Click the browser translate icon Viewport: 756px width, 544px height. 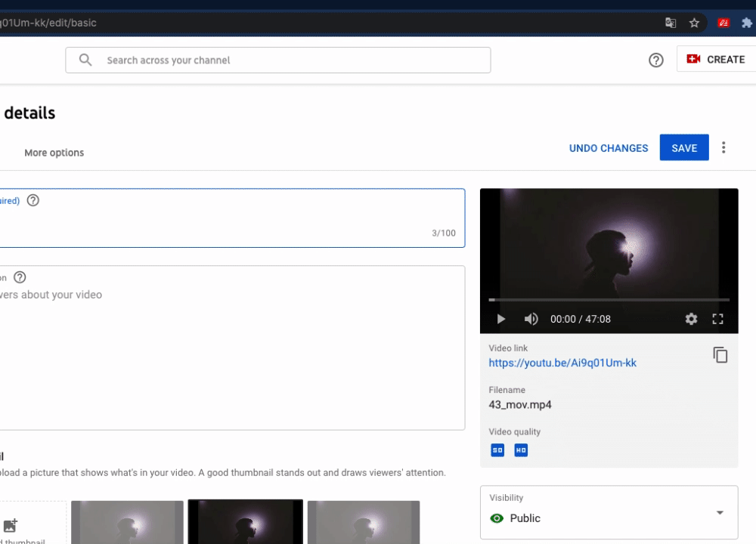click(671, 23)
